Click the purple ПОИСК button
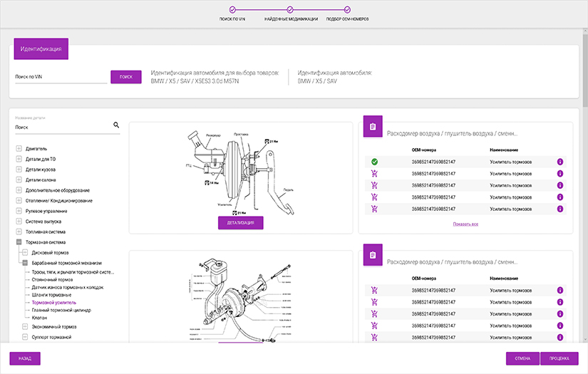 [126, 77]
